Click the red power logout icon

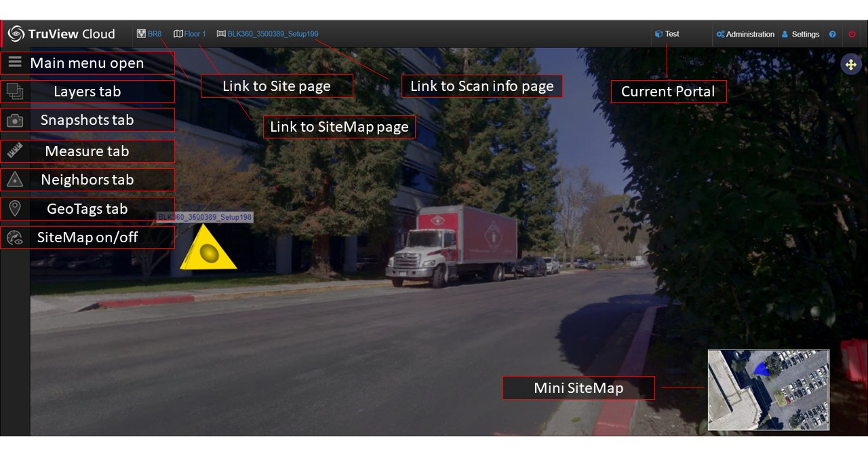(852, 34)
